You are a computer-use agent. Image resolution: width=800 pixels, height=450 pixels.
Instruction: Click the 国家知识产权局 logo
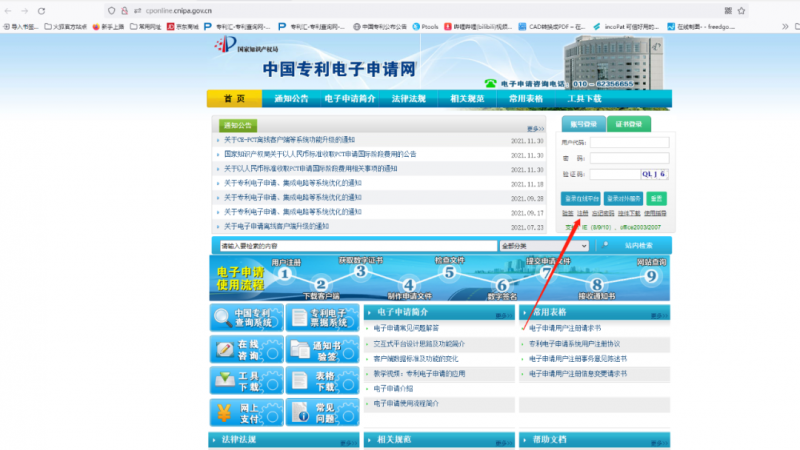coord(246,45)
